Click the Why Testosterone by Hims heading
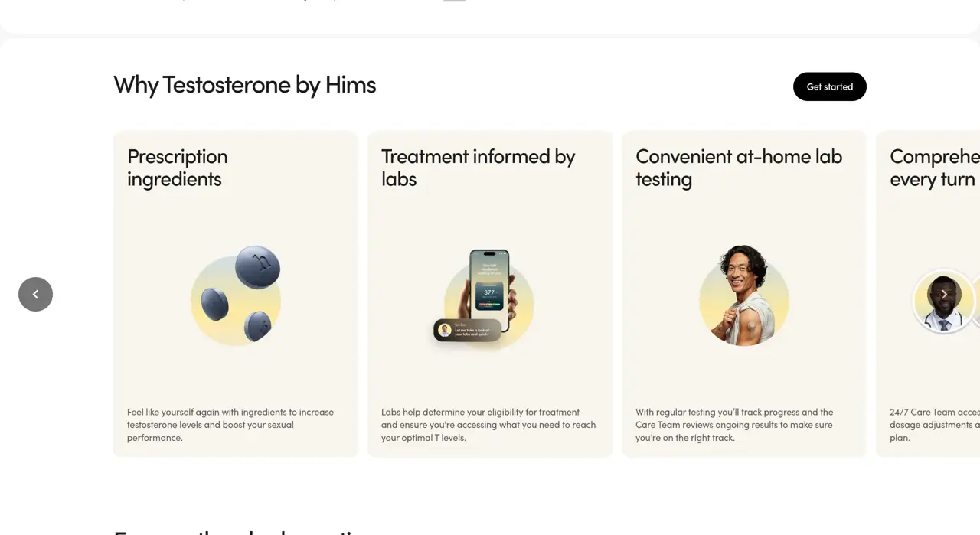The width and height of the screenshot is (980, 535). point(245,84)
